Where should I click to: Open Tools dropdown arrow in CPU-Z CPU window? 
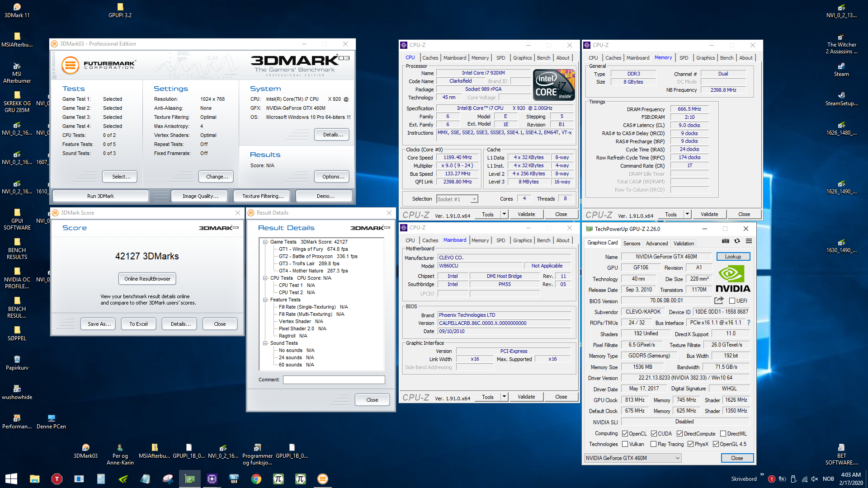tap(504, 214)
